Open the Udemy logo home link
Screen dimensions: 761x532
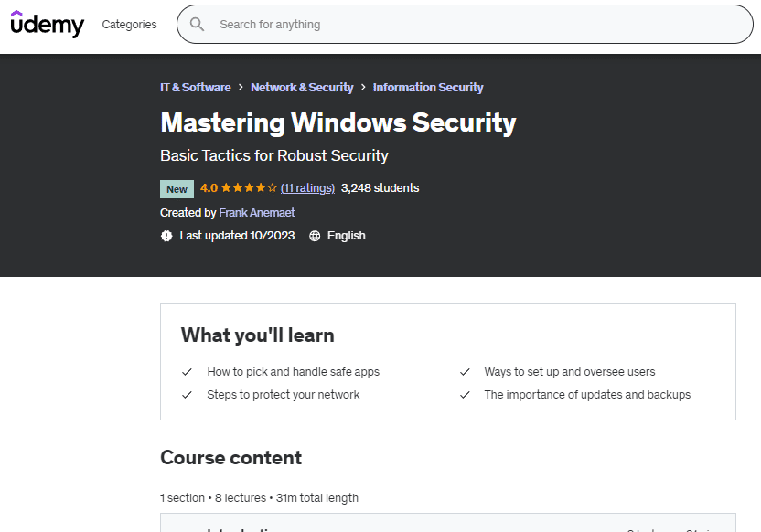pos(47,24)
